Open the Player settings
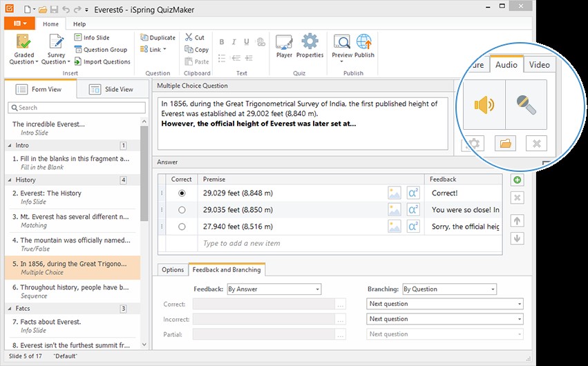588x366 pixels. 284,46
